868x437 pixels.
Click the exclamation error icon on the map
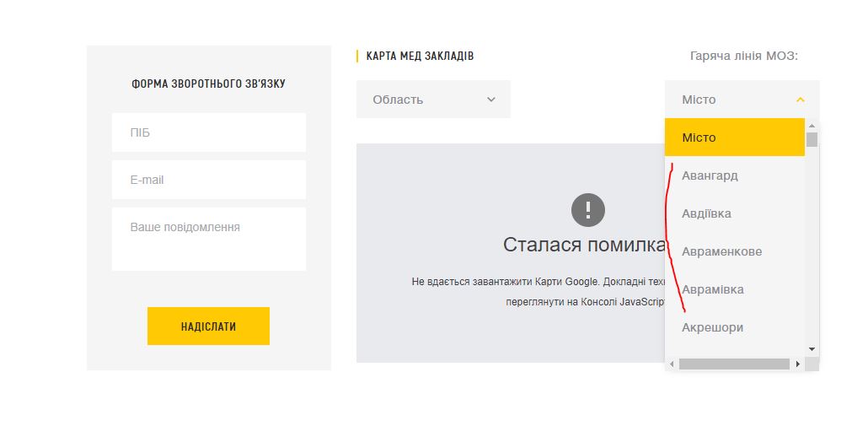point(588,210)
